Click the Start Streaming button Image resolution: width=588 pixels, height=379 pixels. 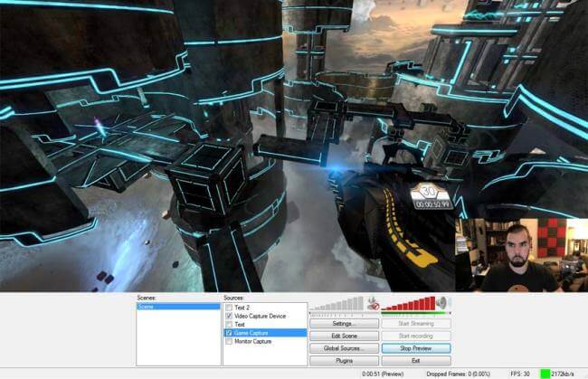(x=416, y=324)
